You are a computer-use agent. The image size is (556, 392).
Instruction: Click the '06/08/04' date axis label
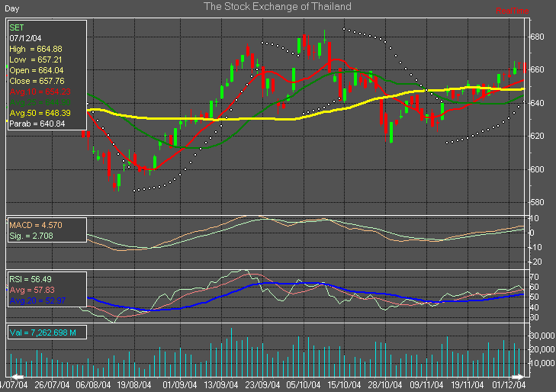[93, 385]
